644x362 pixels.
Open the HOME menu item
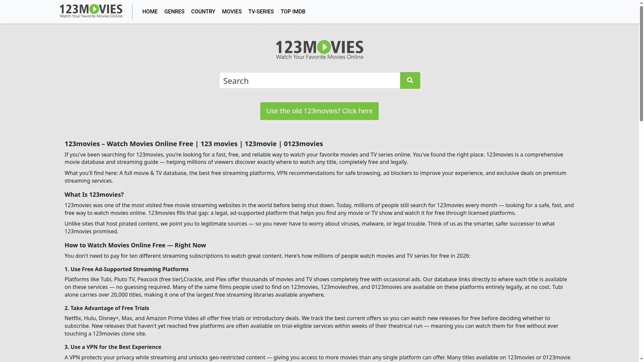click(150, 11)
